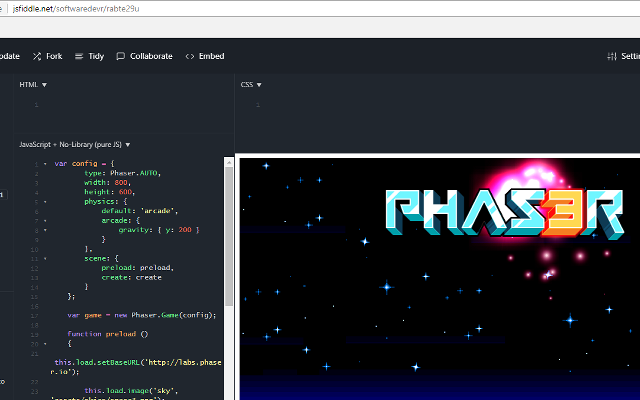Click the Fork icon in toolbar

point(37,56)
